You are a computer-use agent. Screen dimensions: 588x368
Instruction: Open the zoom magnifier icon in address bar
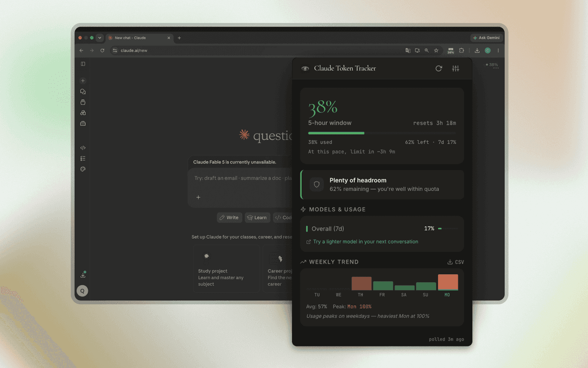(x=427, y=50)
